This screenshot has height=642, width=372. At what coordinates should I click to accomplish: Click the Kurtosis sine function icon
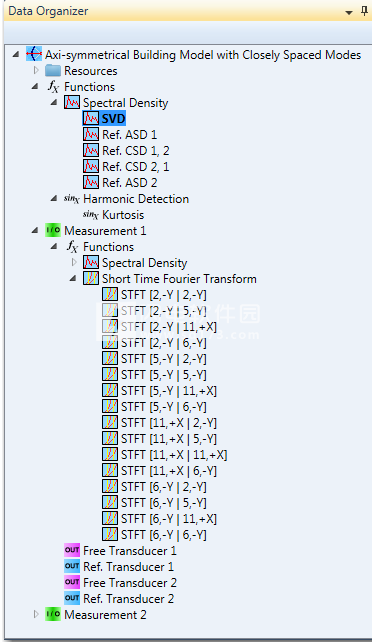click(x=90, y=215)
